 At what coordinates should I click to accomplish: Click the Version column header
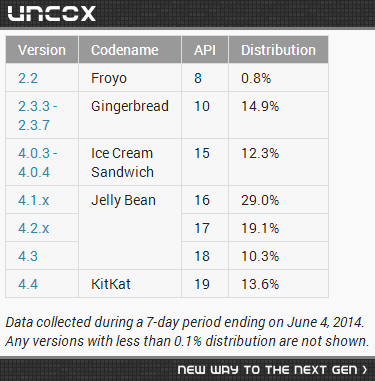point(42,50)
